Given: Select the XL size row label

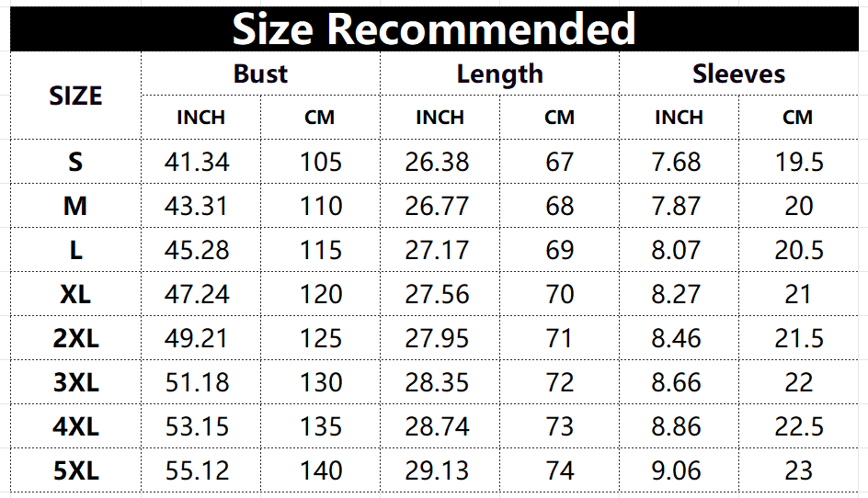Looking at the screenshot, I should [75, 295].
